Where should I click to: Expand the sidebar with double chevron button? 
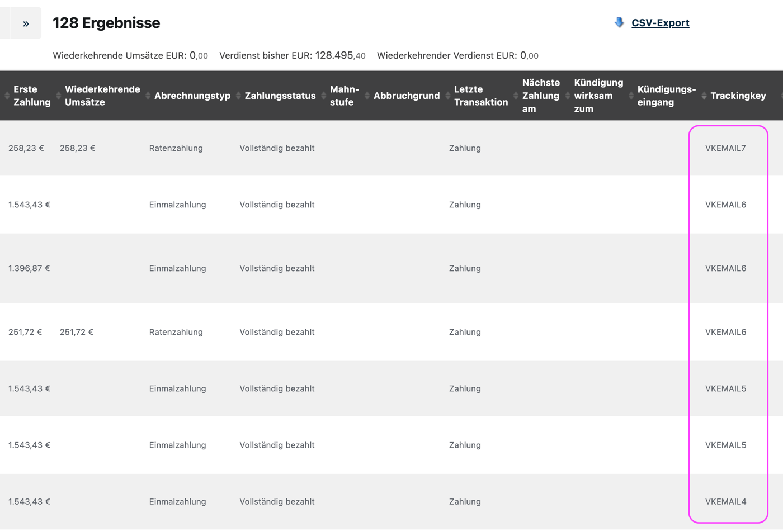pos(26,23)
